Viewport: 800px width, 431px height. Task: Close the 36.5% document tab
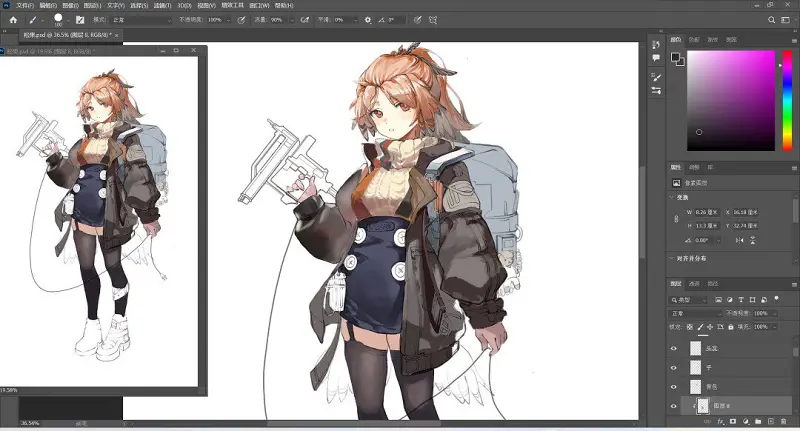click(x=117, y=35)
